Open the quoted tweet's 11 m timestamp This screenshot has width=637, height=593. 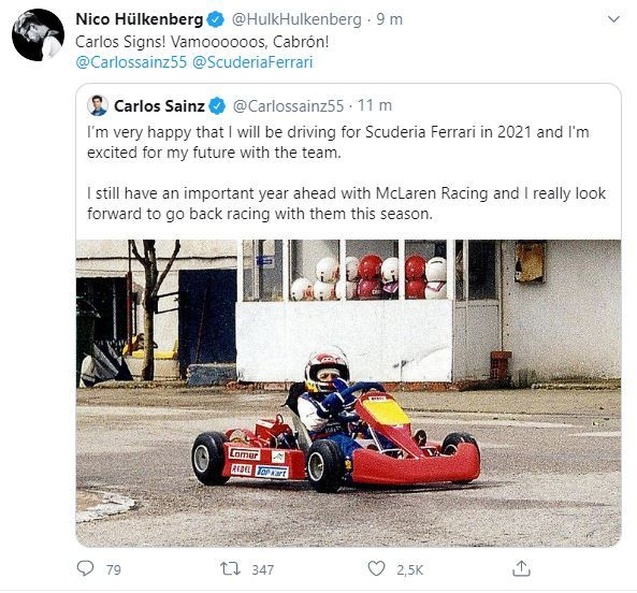click(x=375, y=105)
